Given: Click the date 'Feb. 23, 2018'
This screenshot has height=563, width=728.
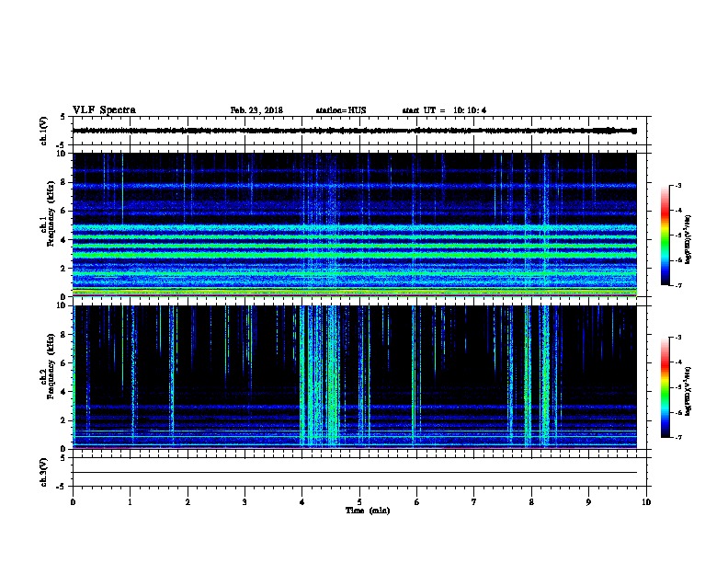Looking at the screenshot, I should click(x=256, y=110).
